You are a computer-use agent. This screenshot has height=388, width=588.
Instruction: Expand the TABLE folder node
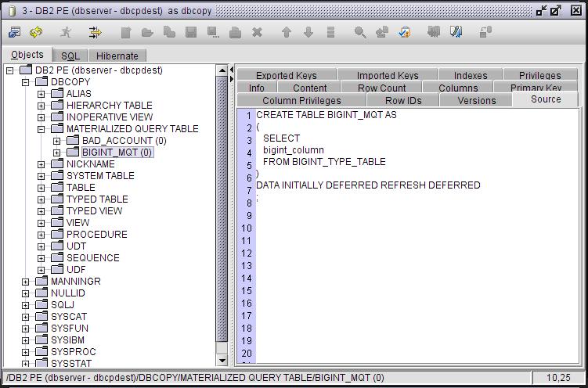41,188
